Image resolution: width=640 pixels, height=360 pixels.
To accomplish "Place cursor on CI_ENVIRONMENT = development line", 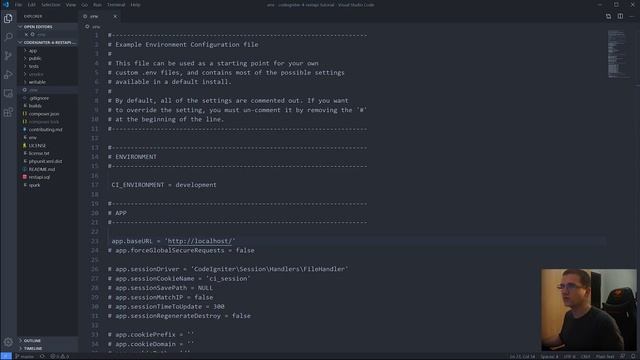I will tap(164, 185).
